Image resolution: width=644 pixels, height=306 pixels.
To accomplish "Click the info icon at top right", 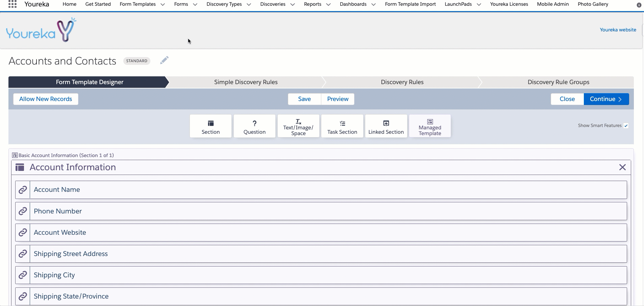I will coord(639,5).
